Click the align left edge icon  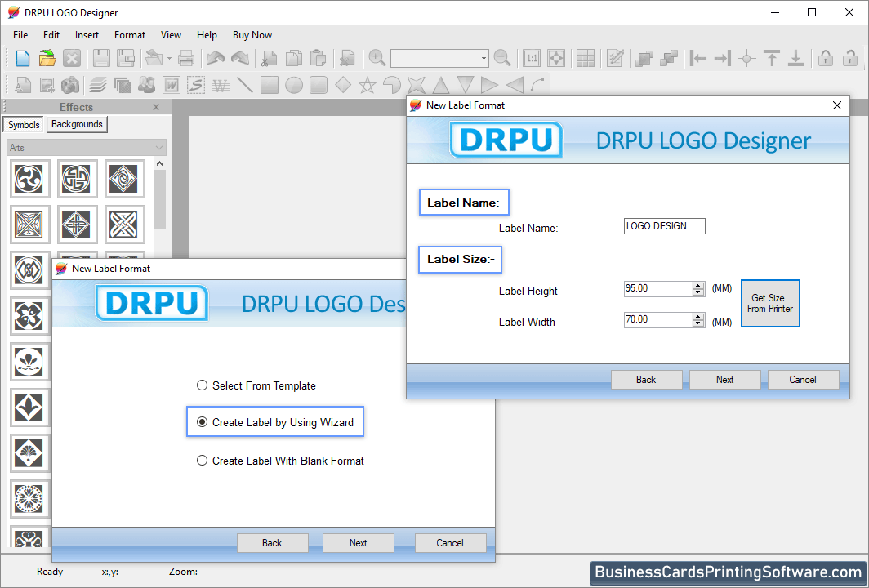pos(697,58)
